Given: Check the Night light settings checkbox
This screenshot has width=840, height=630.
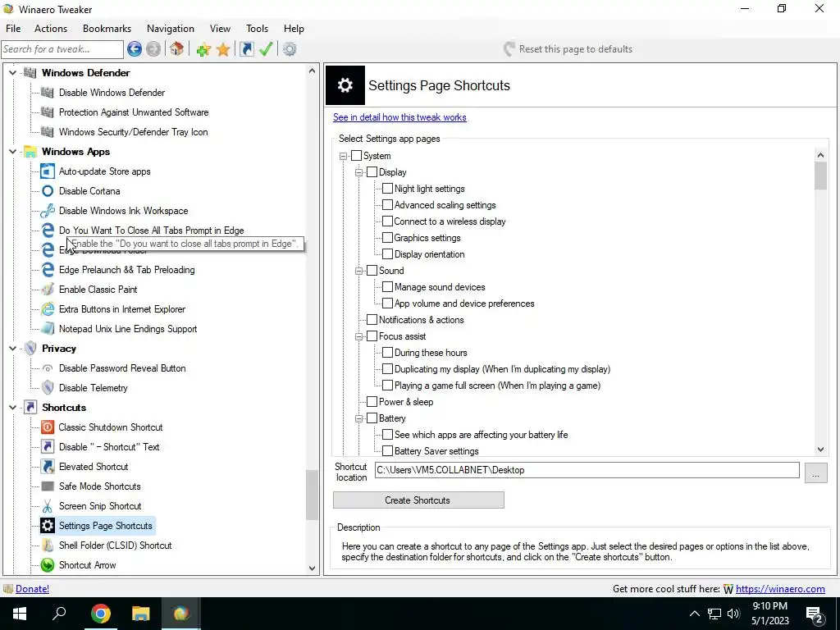Looking at the screenshot, I should 387,189.
